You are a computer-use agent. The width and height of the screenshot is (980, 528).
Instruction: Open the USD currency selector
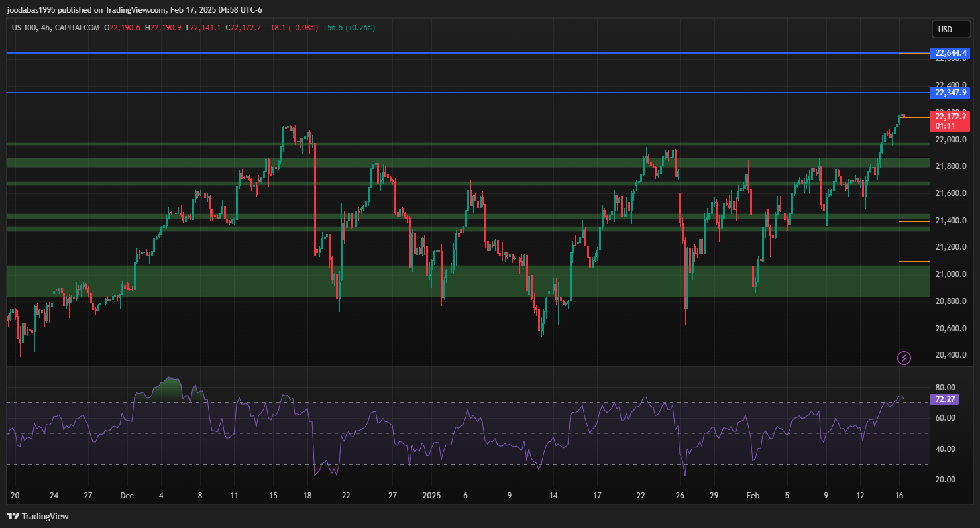tap(945, 30)
